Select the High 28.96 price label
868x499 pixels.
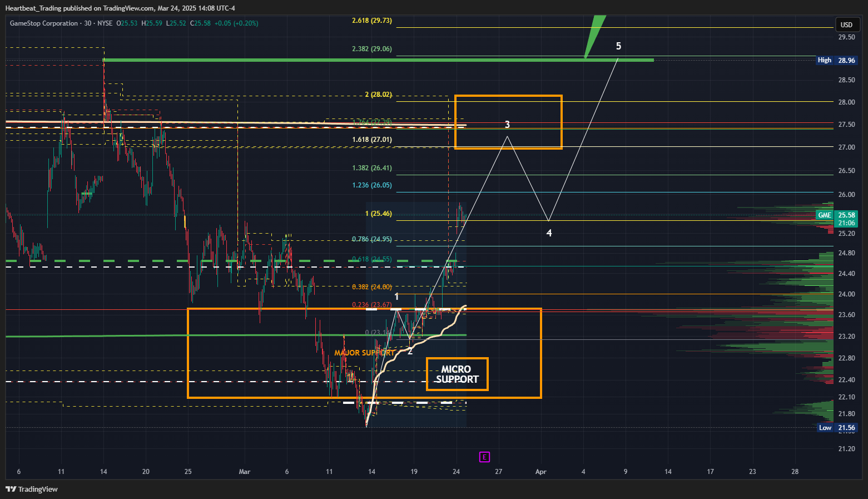point(837,60)
